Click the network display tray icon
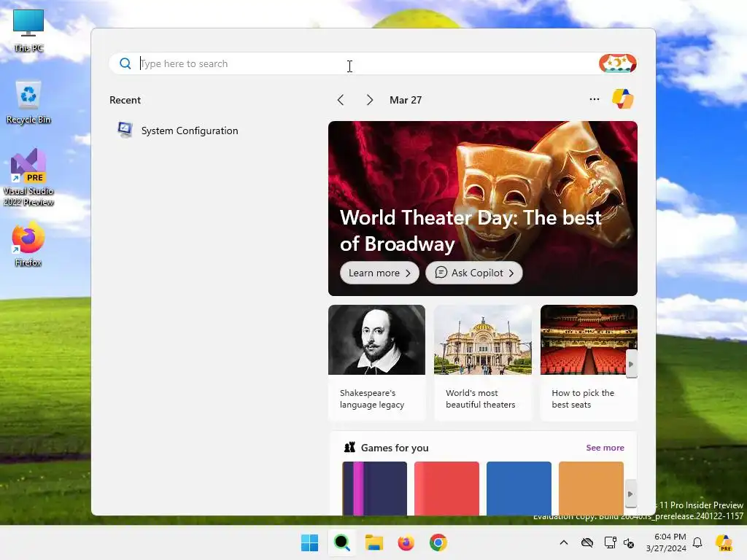 610,542
